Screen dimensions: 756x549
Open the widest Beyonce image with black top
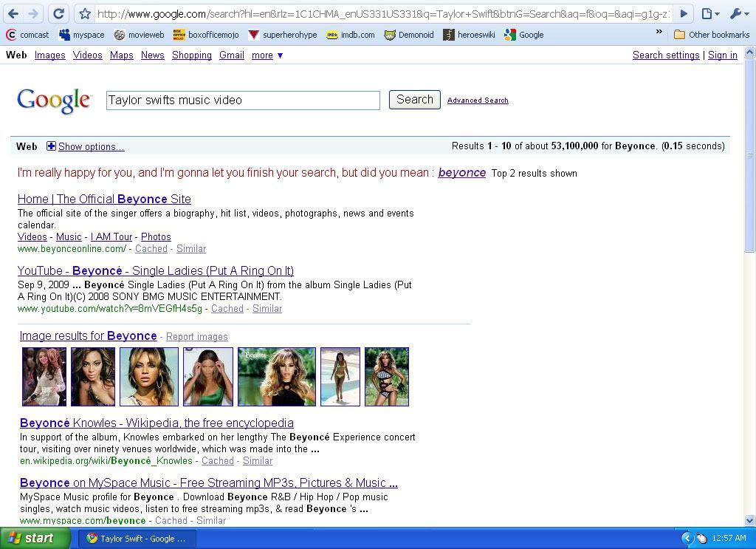(x=277, y=377)
